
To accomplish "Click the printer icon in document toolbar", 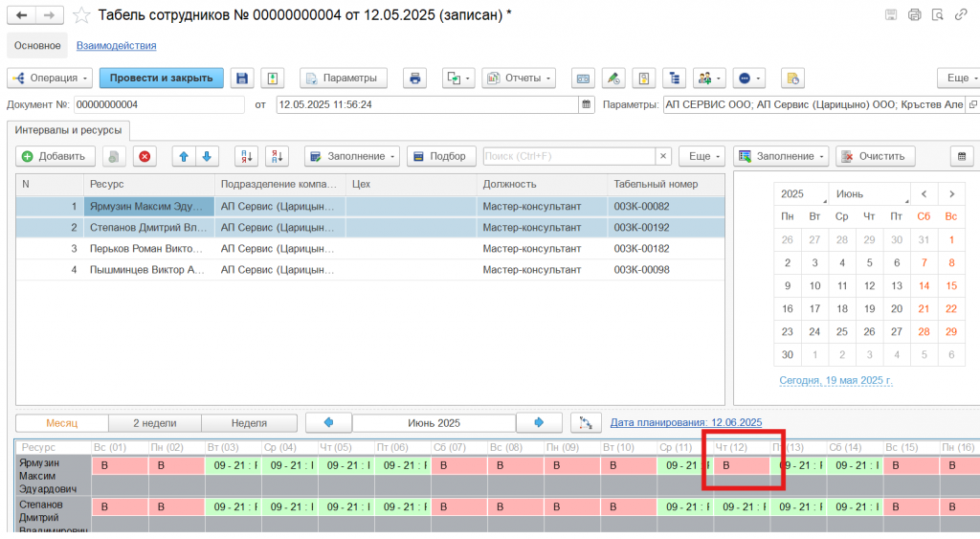I will pyautogui.click(x=413, y=78).
